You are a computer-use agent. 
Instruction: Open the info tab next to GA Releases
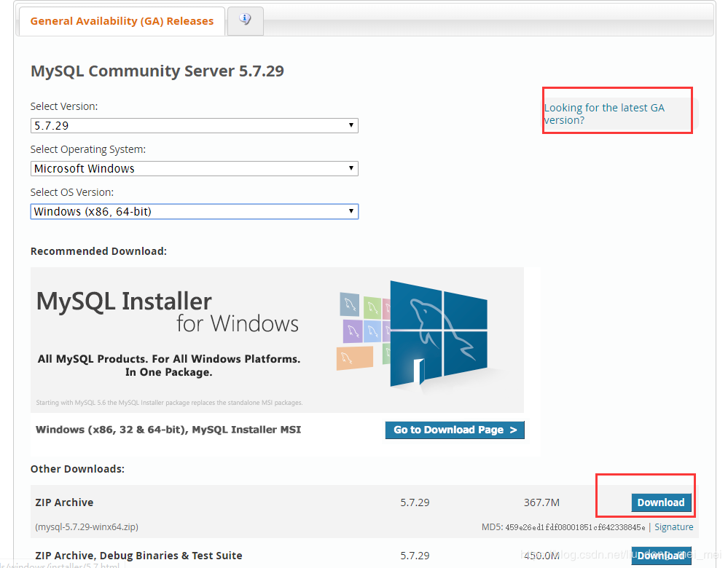click(245, 20)
